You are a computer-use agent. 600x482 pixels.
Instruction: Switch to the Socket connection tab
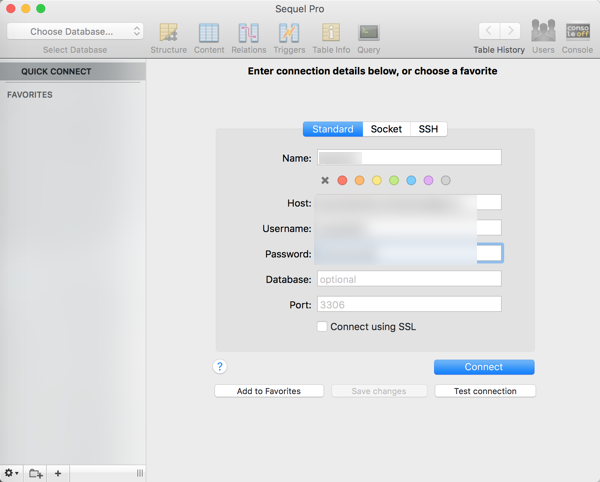[x=386, y=129]
